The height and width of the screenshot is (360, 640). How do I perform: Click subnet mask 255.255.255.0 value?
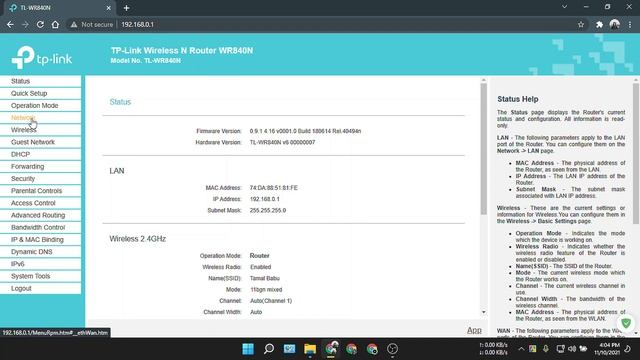point(268,211)
